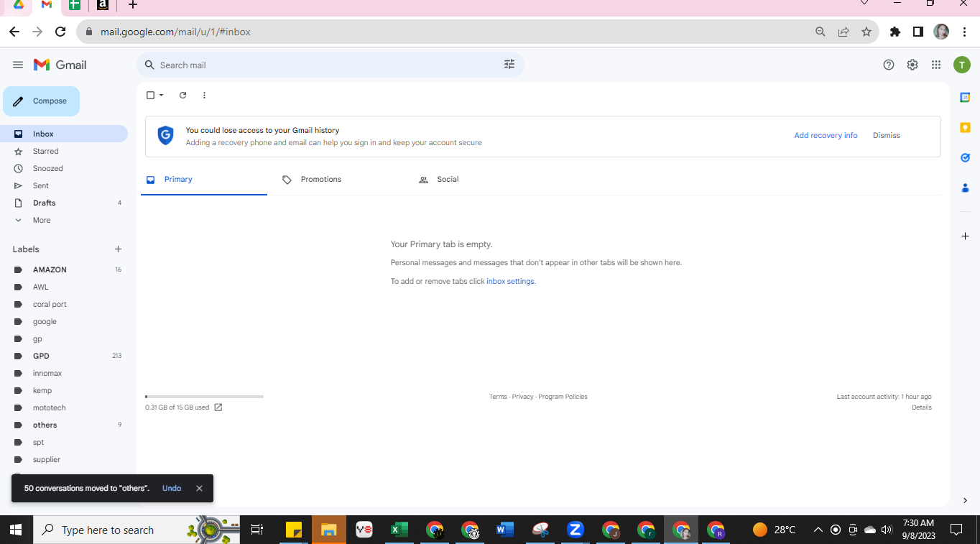Screen dimensions: 980x544
Task: Click the inbox settings link
Action: (510, 281)
